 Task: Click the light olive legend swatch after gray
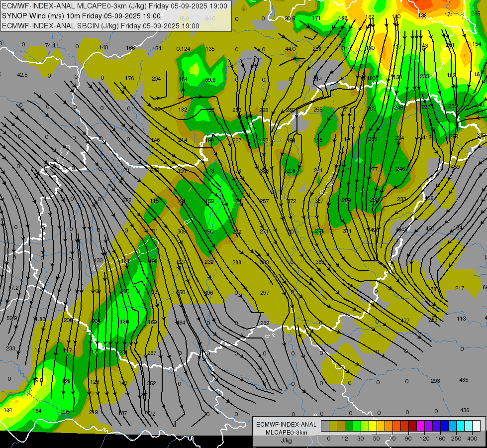point(333,426)
